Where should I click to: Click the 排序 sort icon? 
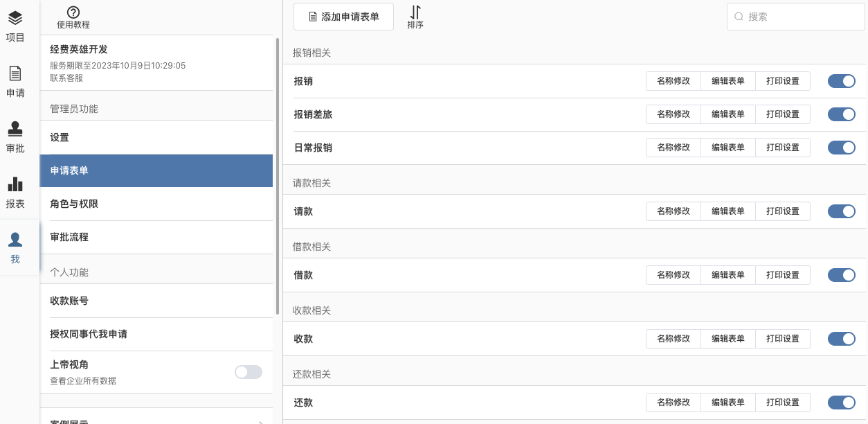click(x=415, y=12)
